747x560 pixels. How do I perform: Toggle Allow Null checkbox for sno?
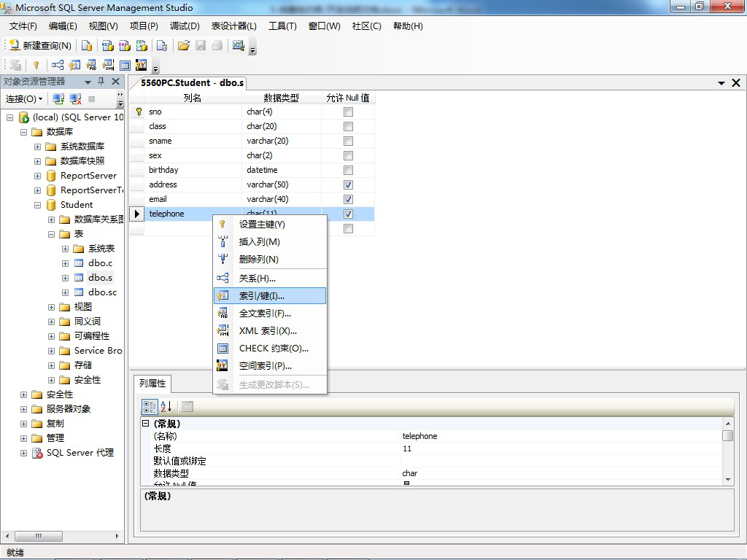point(348,112)
